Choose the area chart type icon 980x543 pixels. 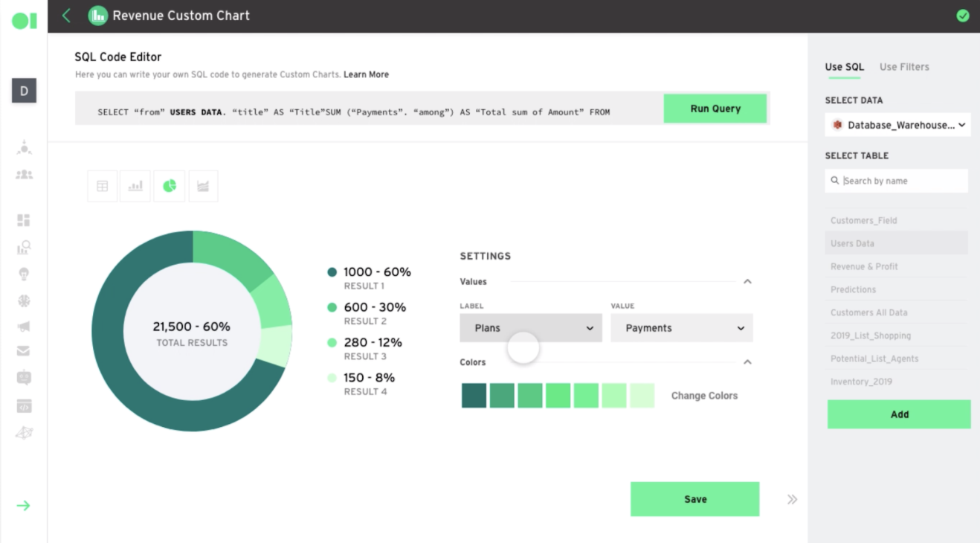203,186
